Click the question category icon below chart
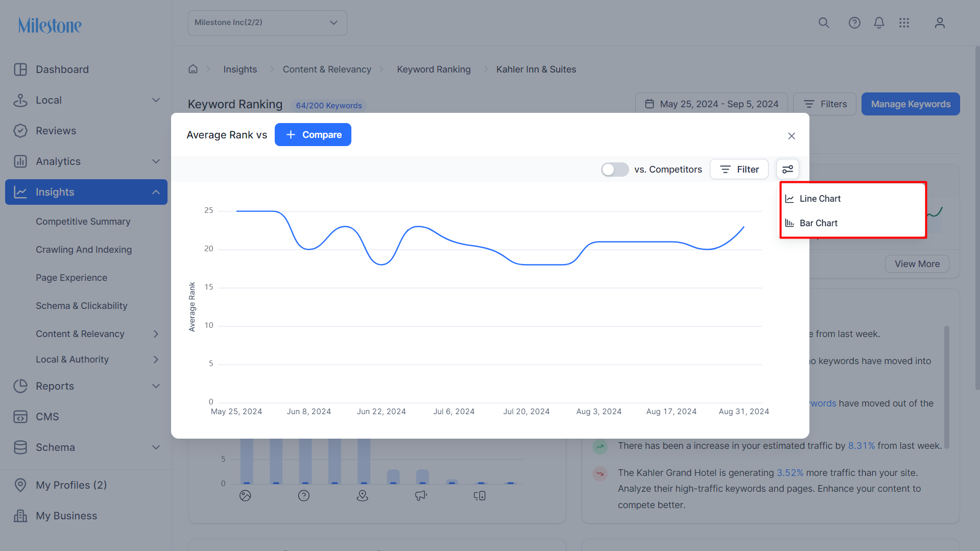980x551 pixels. (304, 495)
